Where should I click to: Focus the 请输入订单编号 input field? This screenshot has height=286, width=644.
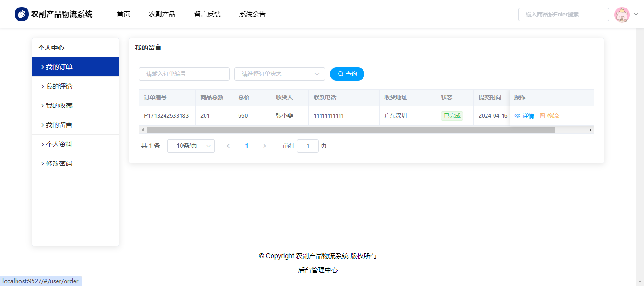(184, 74)
